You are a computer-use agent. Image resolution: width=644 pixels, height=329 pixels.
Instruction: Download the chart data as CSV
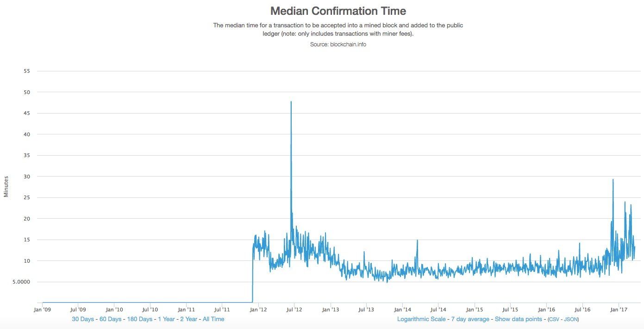pyautogui.click(x=554, y=320)
